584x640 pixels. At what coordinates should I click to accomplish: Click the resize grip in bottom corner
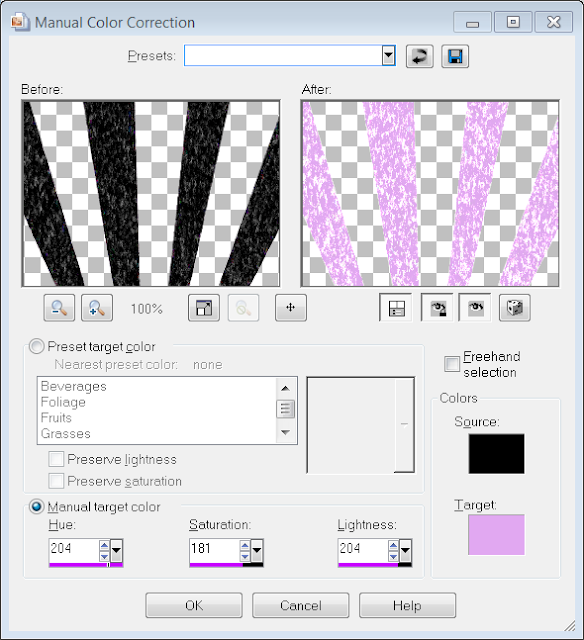click(570, 626)
